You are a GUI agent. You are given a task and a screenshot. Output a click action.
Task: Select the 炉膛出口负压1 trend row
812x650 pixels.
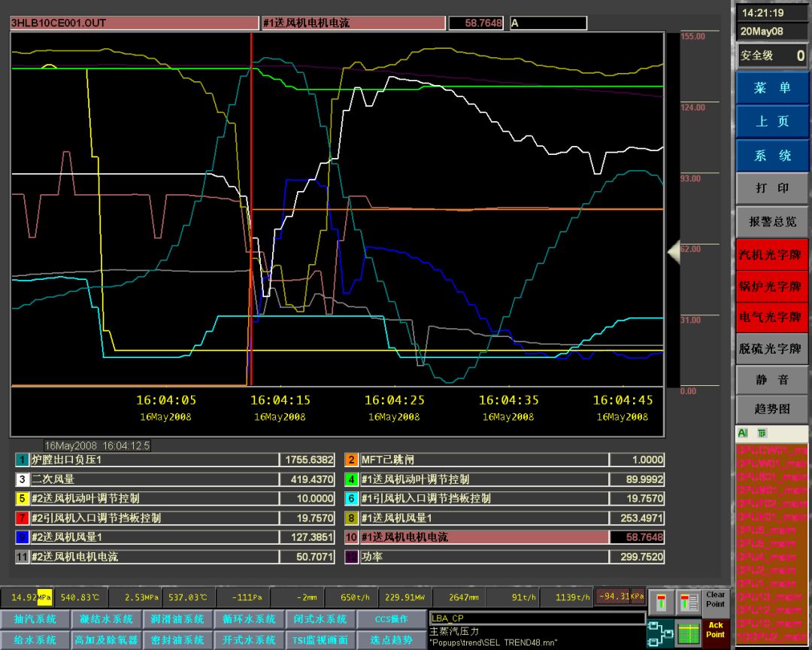pos(175,460)
